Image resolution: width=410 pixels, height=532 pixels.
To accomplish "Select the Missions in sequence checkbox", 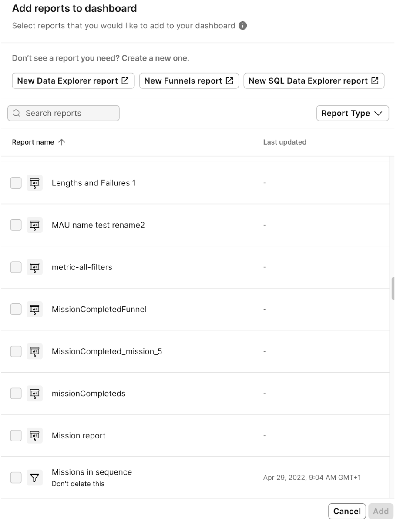I will [16, 478].
